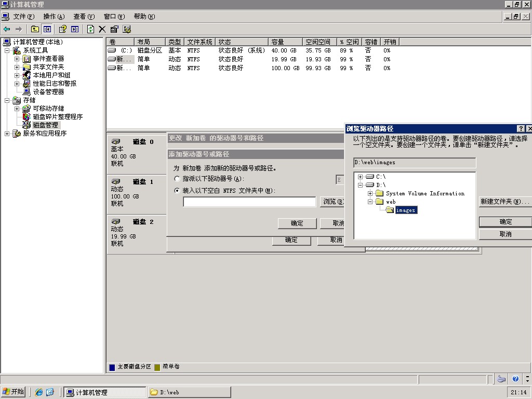Expand the C:\ drive in folder tree
532x399 pixels.
point(360,177)
